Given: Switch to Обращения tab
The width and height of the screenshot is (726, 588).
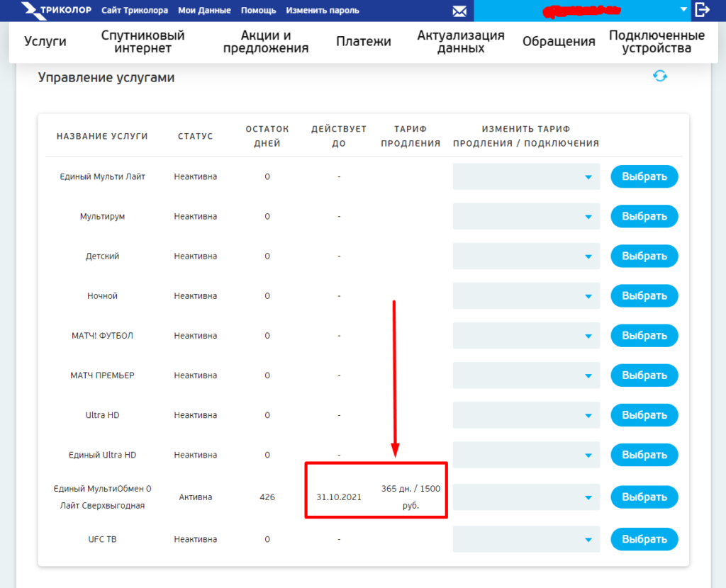Looking at the screenshot, I should (x=559, y=41).
